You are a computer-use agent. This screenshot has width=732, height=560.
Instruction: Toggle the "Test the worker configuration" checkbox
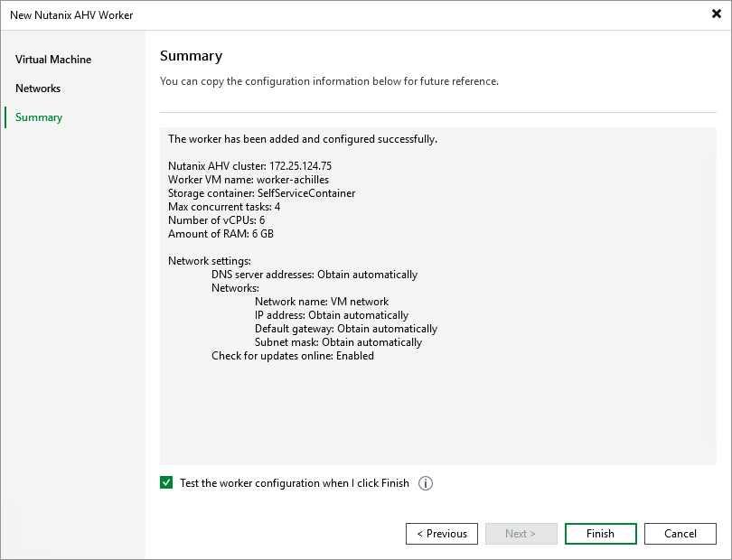166,482
